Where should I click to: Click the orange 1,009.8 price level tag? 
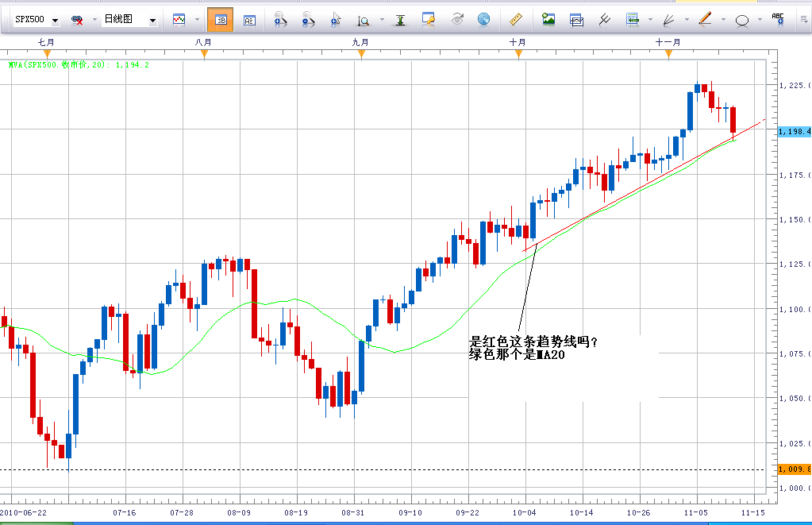[795, 469]
